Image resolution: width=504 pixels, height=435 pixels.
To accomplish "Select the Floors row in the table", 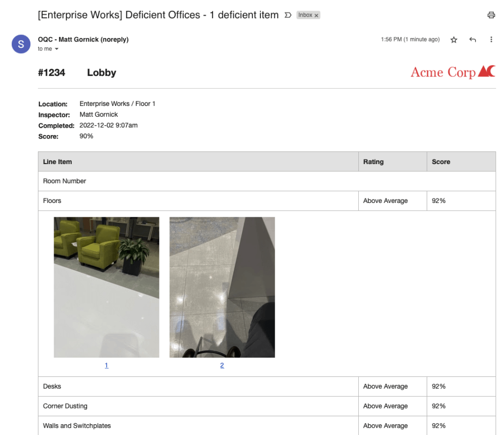I will pos(52,201).
